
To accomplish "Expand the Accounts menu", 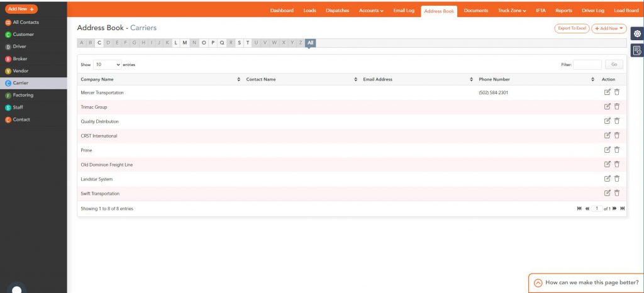I will (371, 11).
